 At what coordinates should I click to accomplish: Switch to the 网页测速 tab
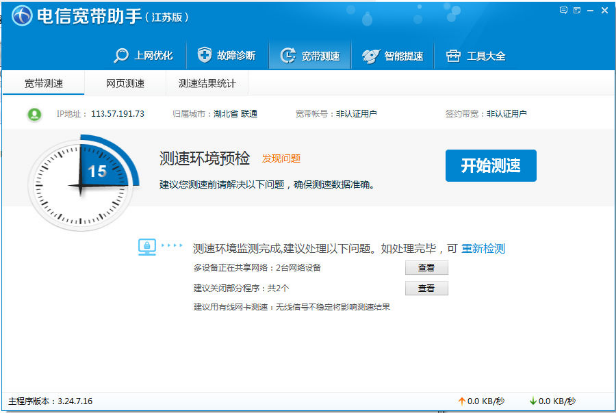125,83
